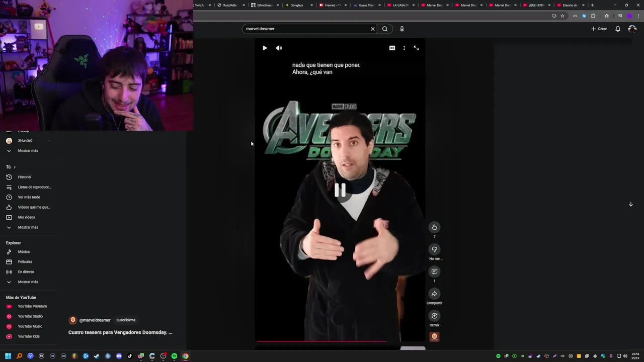Open Mis vídeos
The height and width of the screenshot is (362, 644).
26,217
